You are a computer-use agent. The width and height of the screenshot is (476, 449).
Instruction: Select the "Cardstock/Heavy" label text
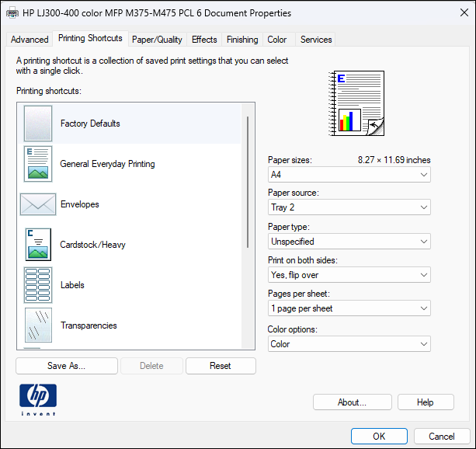[92, 245]
